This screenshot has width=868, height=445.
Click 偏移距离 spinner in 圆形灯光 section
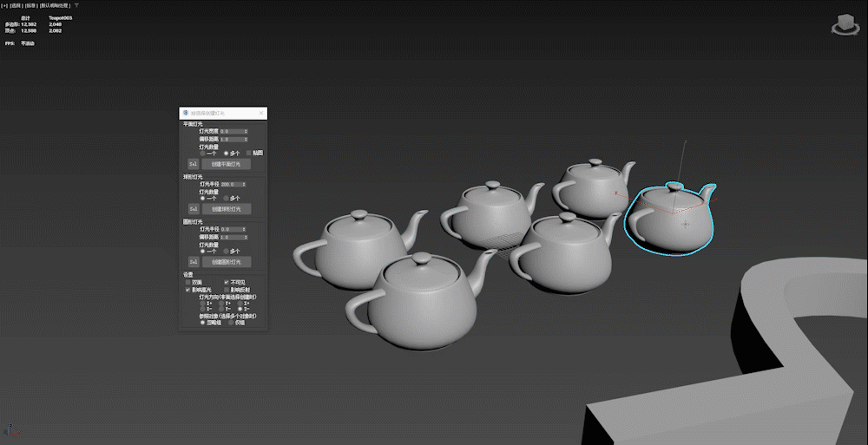(x=246, y=238)
